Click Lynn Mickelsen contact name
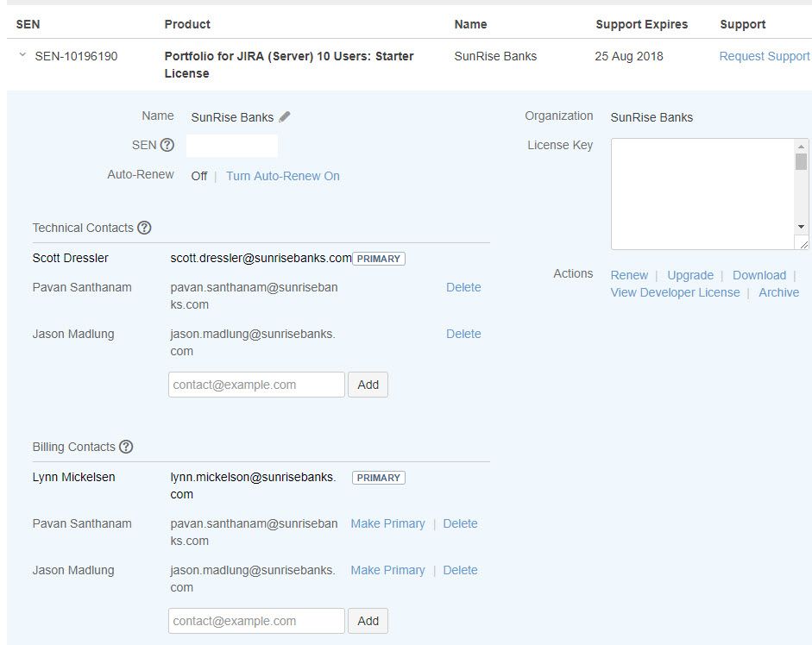This screenshot has width=812, height=645. (x=73, y=477)
